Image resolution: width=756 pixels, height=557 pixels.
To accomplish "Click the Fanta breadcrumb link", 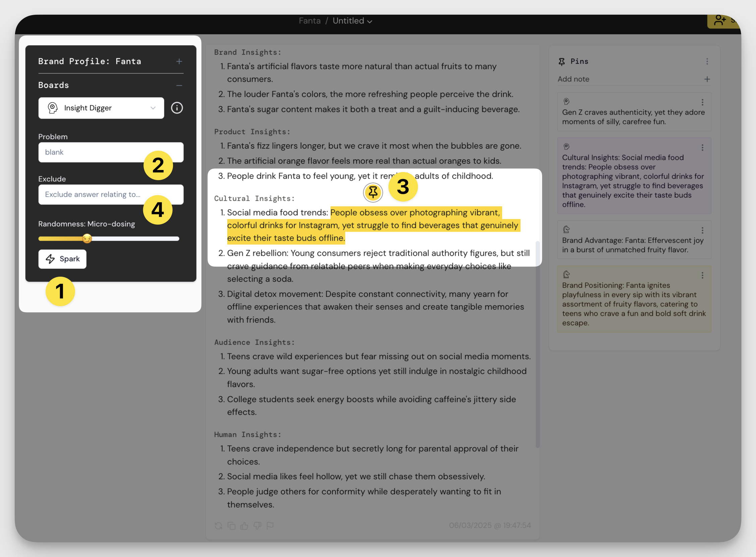I will coord(309,21).
